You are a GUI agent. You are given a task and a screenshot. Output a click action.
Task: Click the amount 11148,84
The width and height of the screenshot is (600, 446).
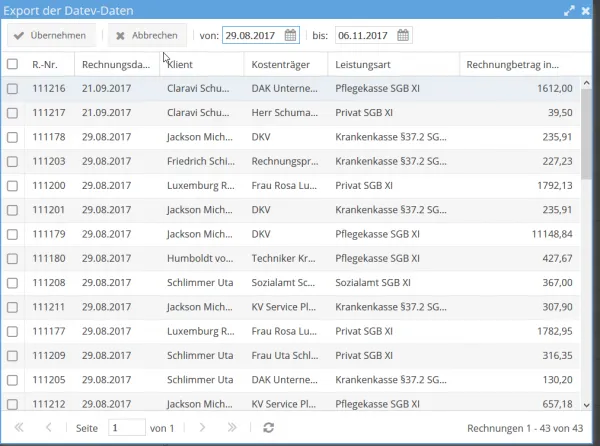point(552,234)
